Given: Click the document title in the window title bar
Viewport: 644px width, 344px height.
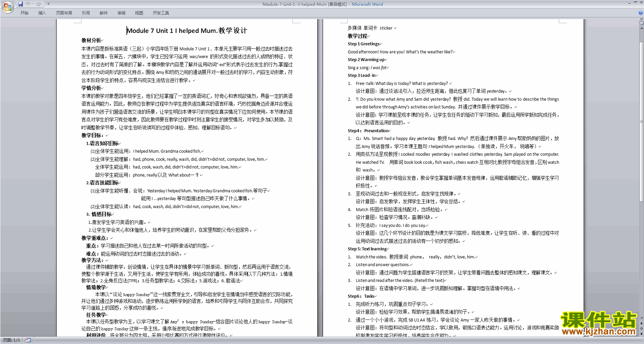Looking at the screenshot, I should point(323,4).
